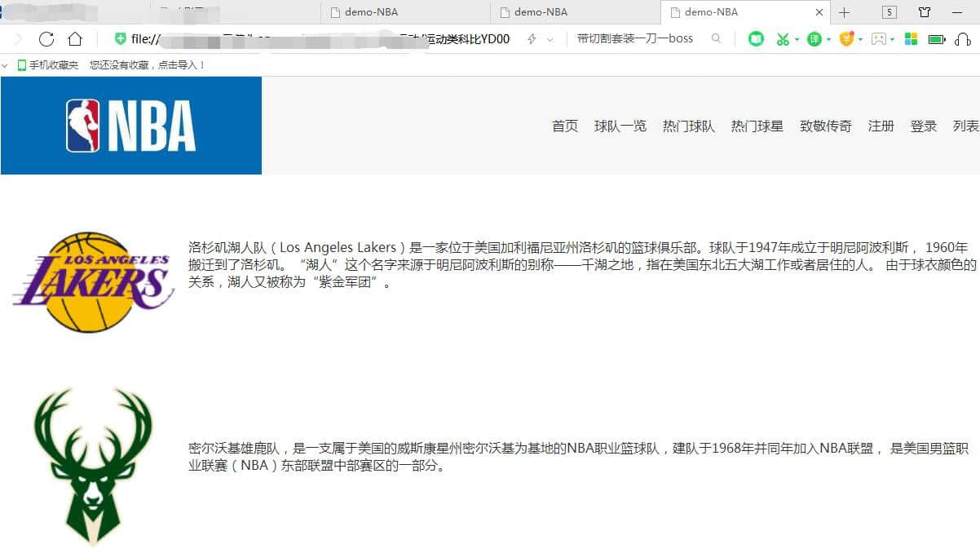980x553 pixels.
Task: Click the green battery icon
Action: coord(936,39)
